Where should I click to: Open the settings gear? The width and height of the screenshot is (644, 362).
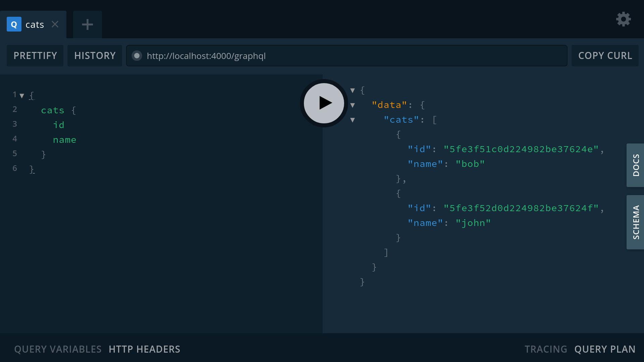pos(623,19)
